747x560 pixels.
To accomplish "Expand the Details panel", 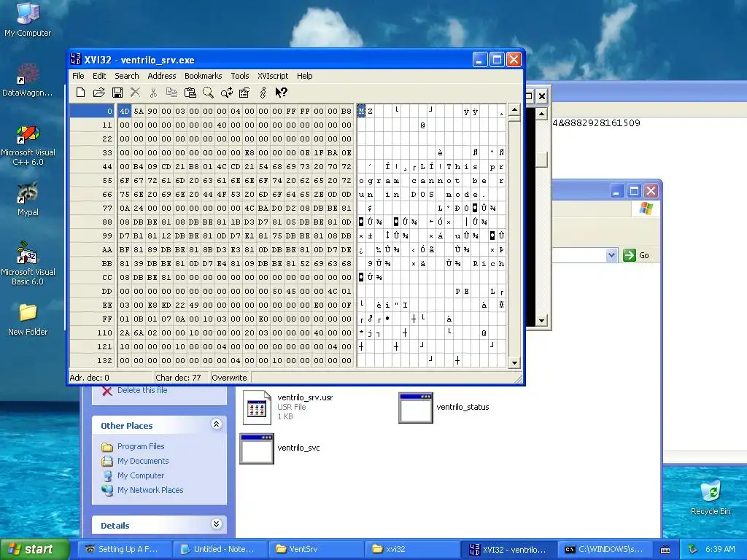I will pyautogui.click(x=216, y=524).
